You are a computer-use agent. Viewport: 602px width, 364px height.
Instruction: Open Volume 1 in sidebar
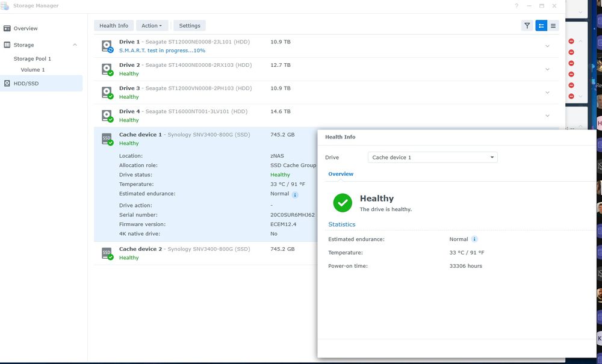pyautogui.click(x=33, y=70)
